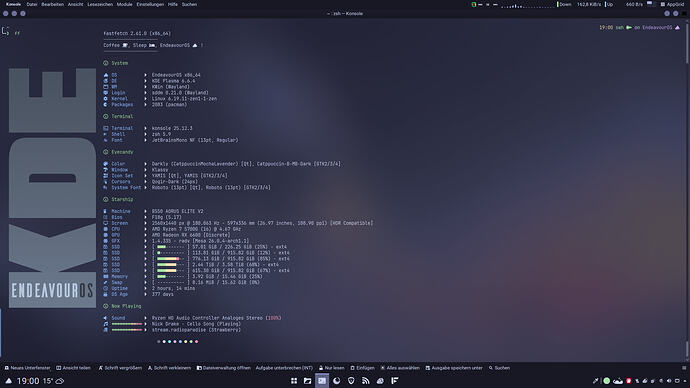Open the crescent moon taskbar app icon

click(x=337, y=381)
